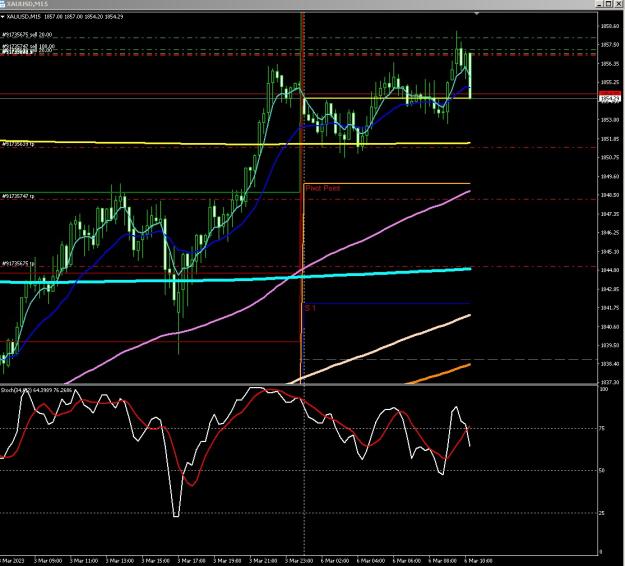This screenshot has width=625, height=566.
Task: Click the XAUUSD,M15 chart window icon
Action: tap(2, 4)
